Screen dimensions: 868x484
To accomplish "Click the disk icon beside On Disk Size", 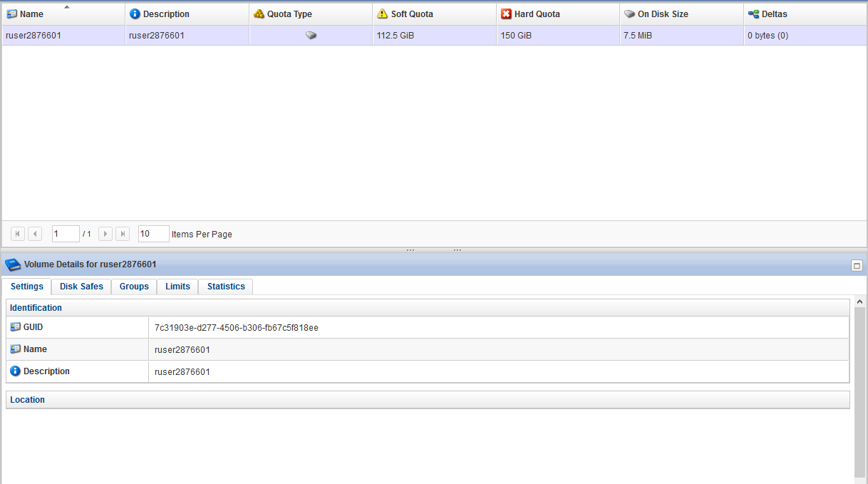I will point(628,14).
